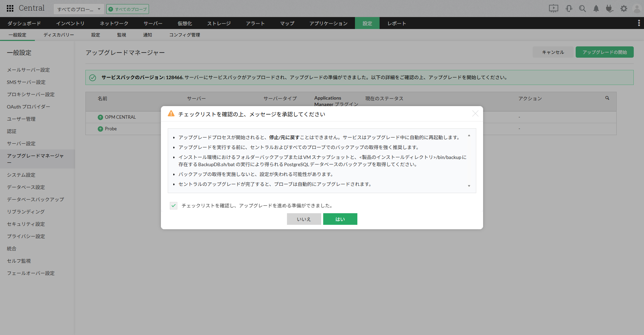Screen dimensions: 644x335
Task: Select データベースバックアップ in sidebar
Action: (x=36, y=200)
